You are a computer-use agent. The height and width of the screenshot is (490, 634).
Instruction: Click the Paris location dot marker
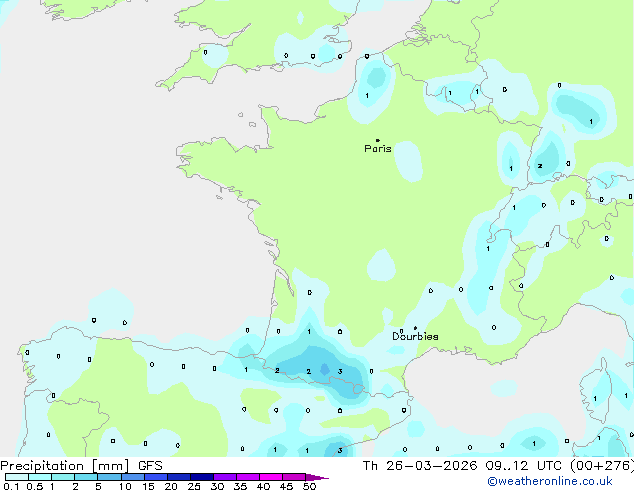(378, 140)
